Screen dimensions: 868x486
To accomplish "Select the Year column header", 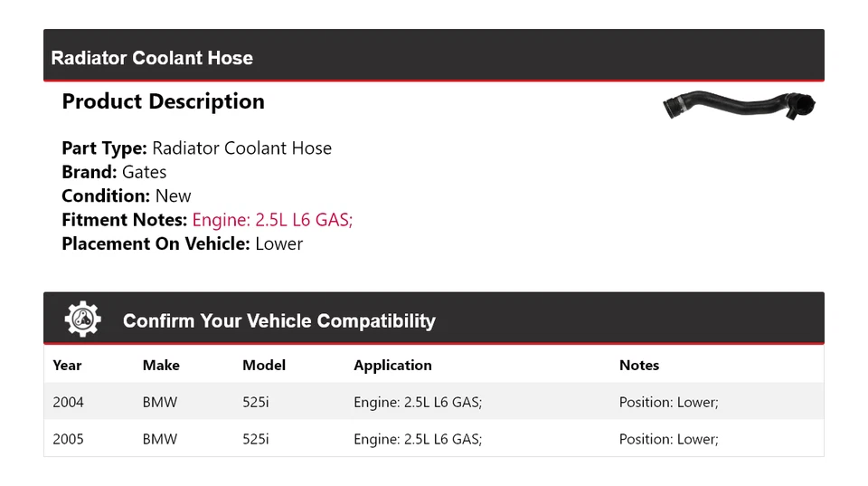I will coord(67,366).
